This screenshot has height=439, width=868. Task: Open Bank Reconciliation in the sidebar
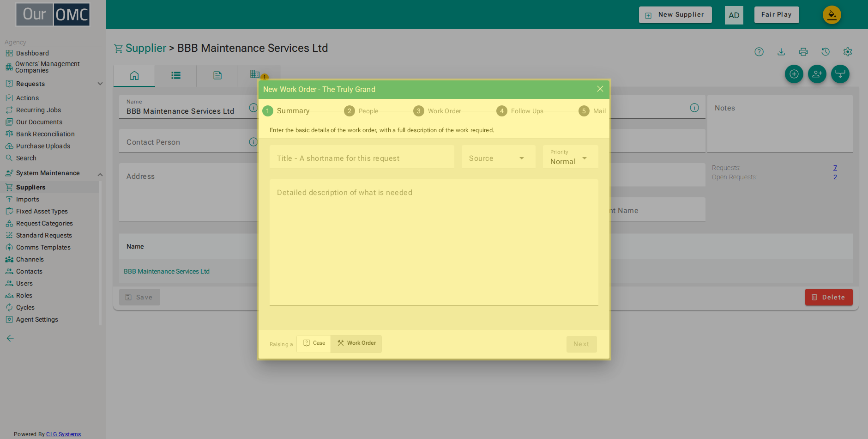[x=45, y=134]
